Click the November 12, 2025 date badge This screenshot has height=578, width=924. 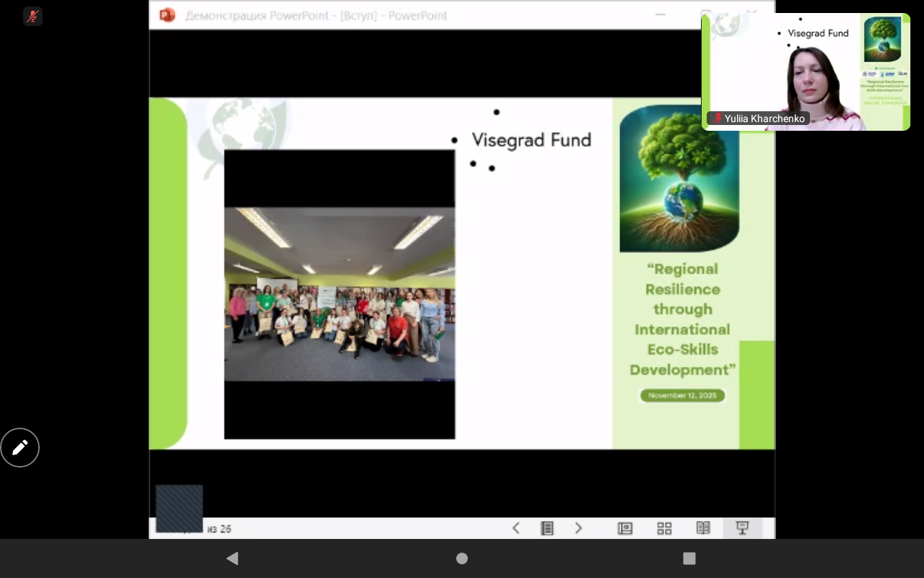(x=682, y=395)
